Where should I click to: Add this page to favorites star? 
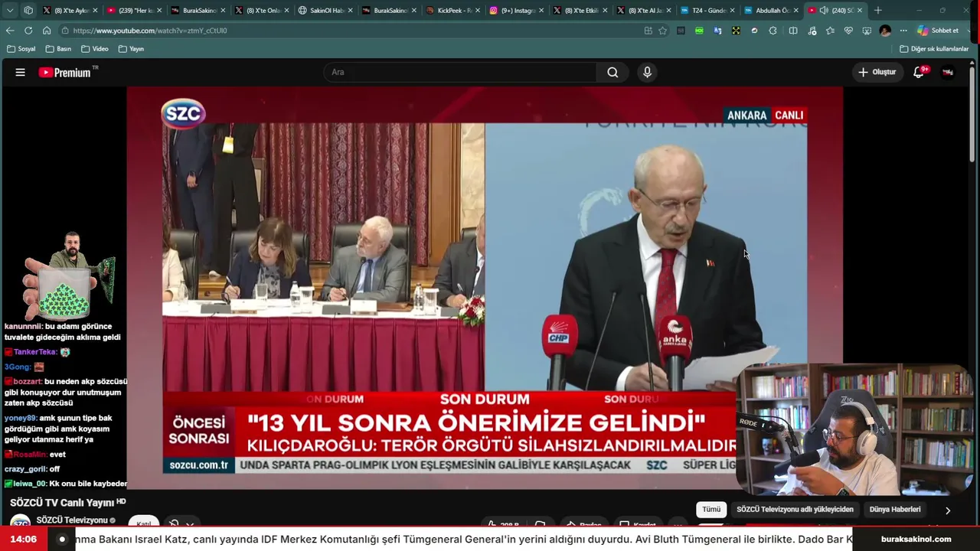663,31
